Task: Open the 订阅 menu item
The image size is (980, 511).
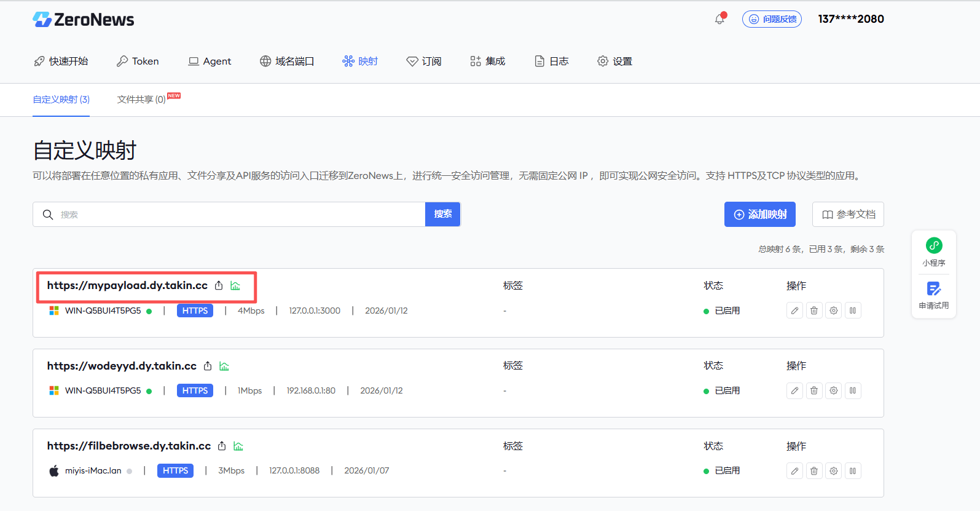Action: click(424, 61)
